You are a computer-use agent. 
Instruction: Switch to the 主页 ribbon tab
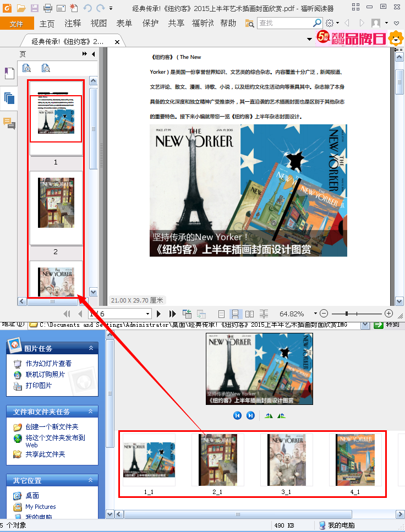[x=47, y=24]
